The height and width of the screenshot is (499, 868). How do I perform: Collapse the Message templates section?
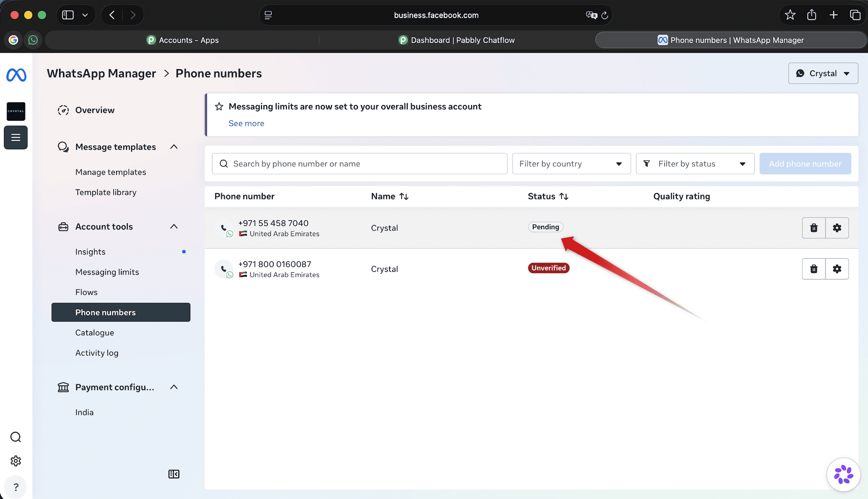pos(174,147)
